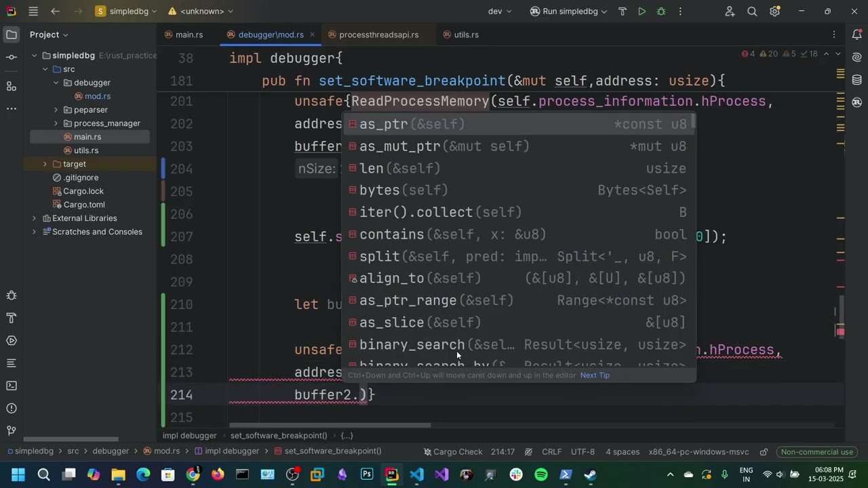The image size is (868, 488).
Task: Collapse the debugger folder
Action: [56, 83]
